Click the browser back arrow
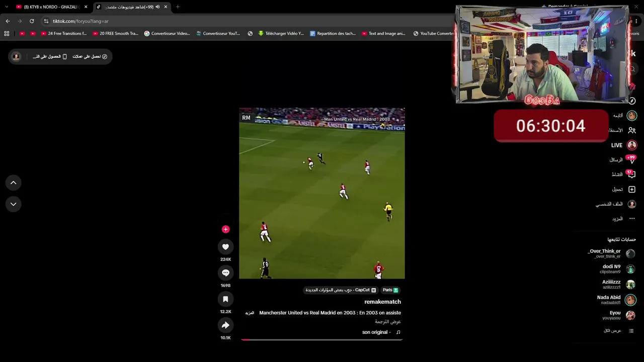 click(x=8, y=21)
